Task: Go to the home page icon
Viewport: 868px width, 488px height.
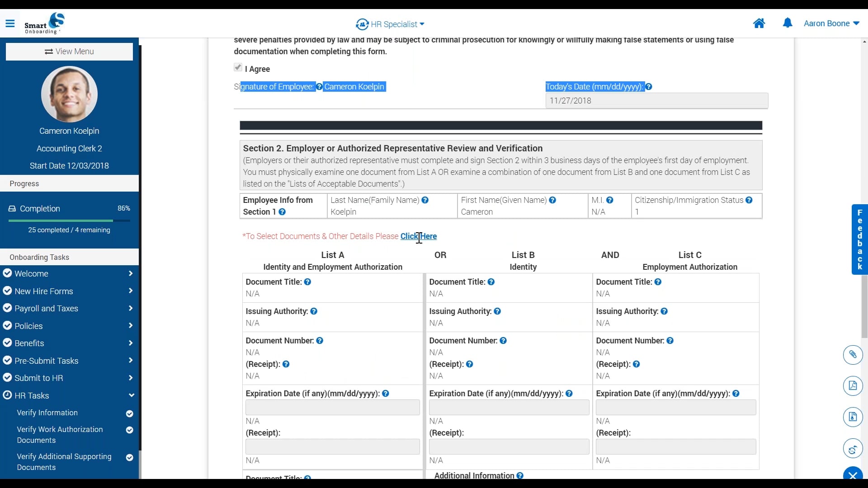Action: point(759,23)
